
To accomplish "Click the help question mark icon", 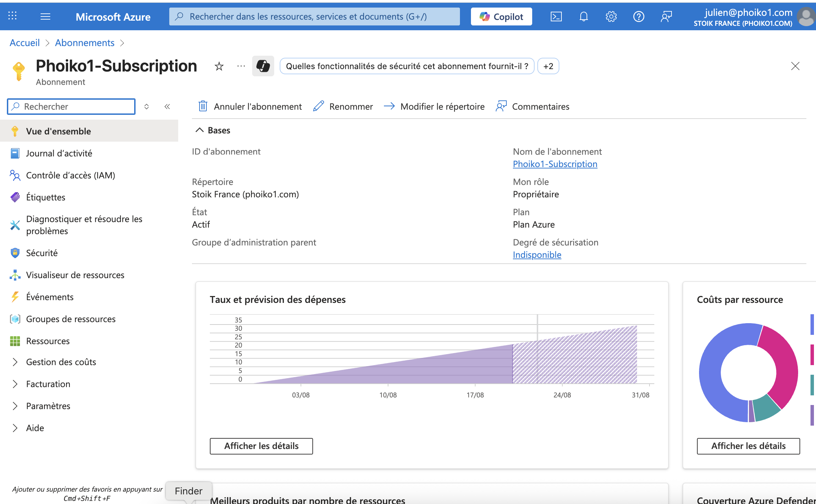I will [638, 17].
